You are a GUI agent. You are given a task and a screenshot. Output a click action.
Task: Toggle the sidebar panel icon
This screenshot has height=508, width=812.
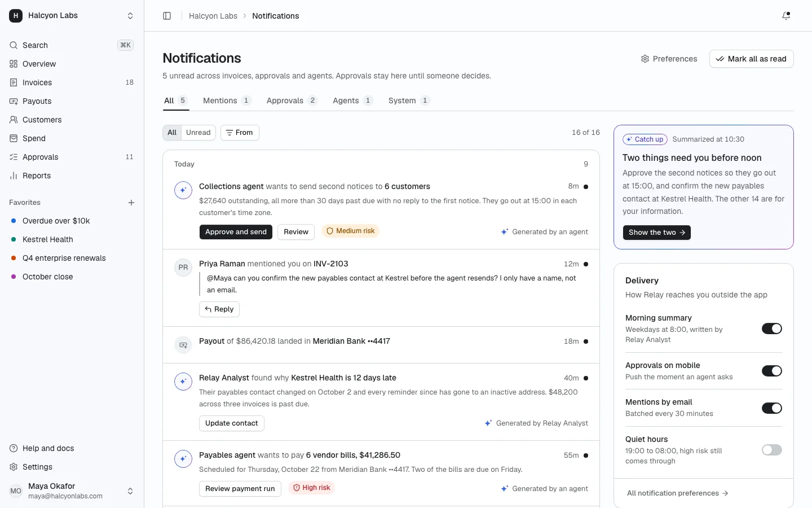pos(167,16)
